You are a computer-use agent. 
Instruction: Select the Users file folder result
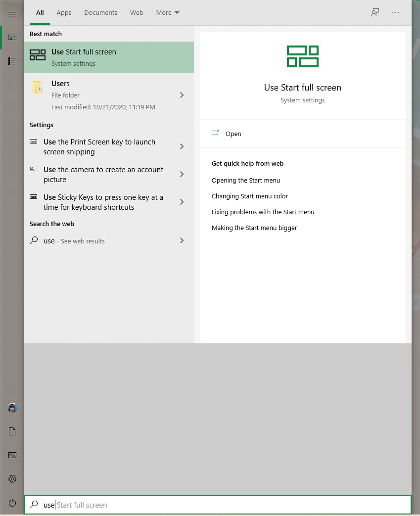tap(109, 95)
